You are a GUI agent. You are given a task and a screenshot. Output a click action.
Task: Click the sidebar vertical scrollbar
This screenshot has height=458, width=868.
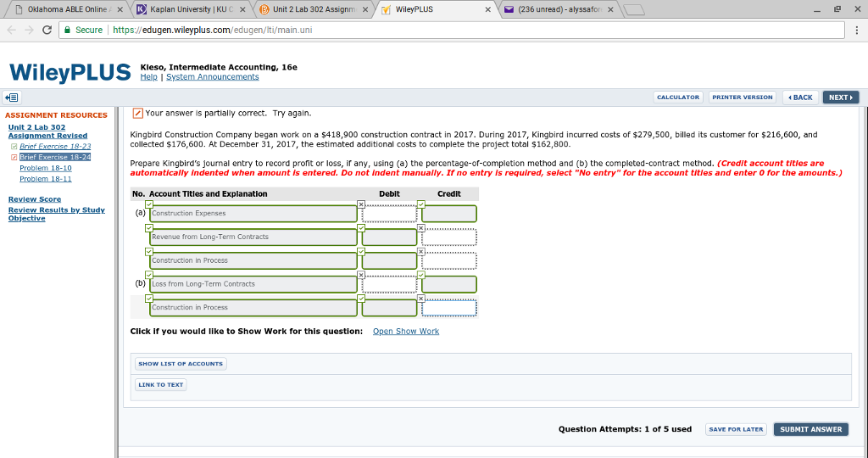(116, 282)
